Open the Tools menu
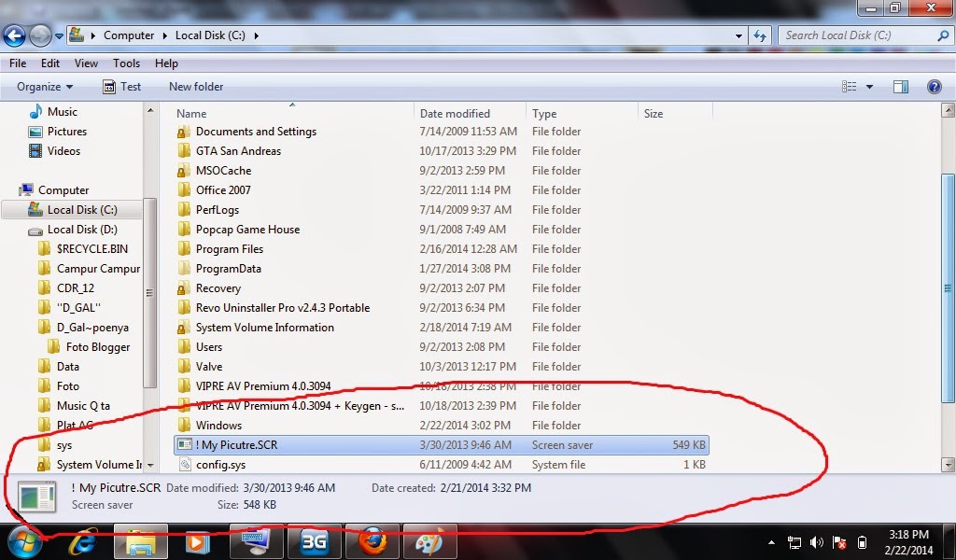 click(x=126, y=63)
